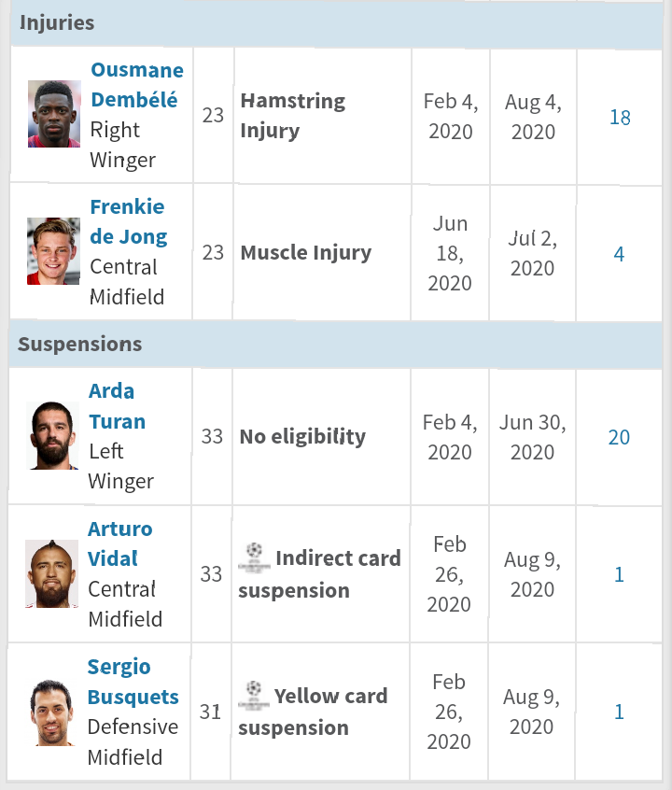672x790 pixels.
Task: Click Arda Turan's 20 missed games number
Action: 619,437
